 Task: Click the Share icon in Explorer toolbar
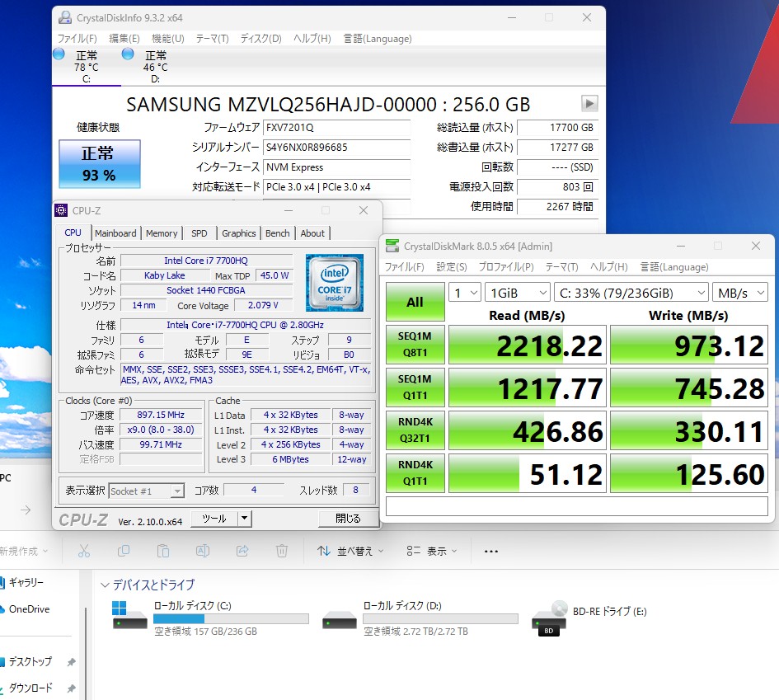click(x=242, y=551)
